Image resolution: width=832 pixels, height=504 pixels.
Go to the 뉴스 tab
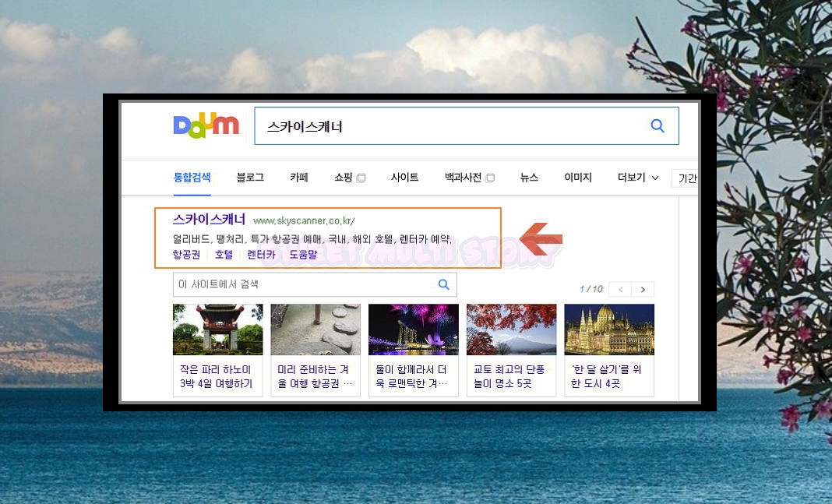point(529,177)
